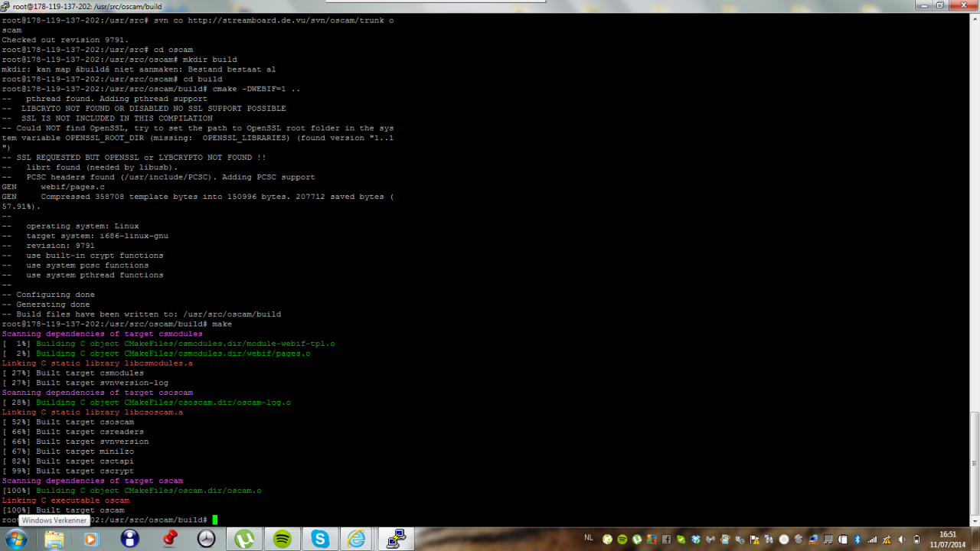Click the Action Center flag tray icon
980x551 pixels.
(x=754, y=540)
